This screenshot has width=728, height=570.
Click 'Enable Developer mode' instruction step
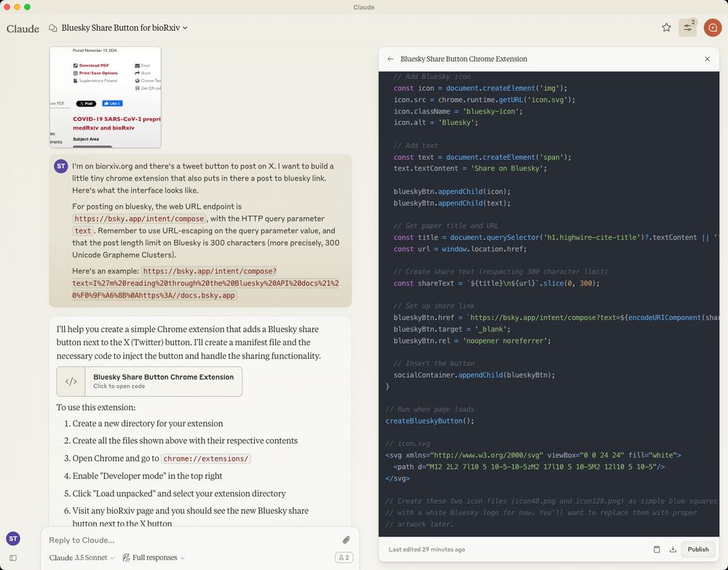pyautogui.click(x=147, y=476)
